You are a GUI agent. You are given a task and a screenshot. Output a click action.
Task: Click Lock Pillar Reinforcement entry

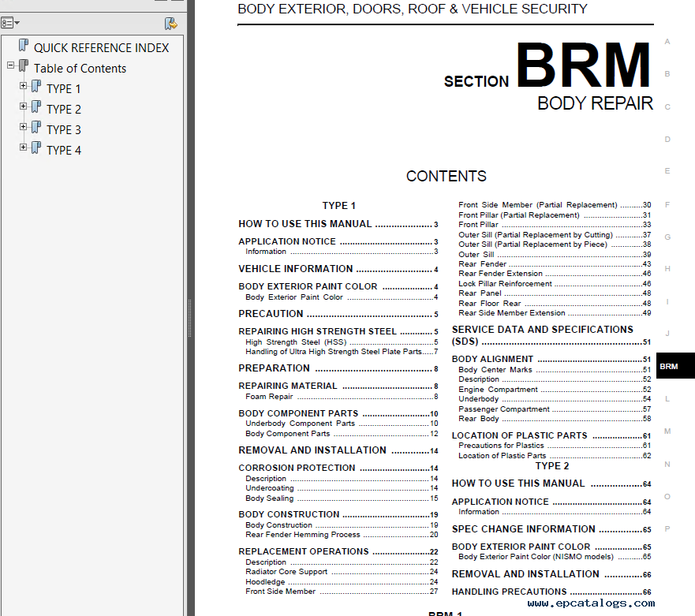pyautogui.click(x=555, y=284)
